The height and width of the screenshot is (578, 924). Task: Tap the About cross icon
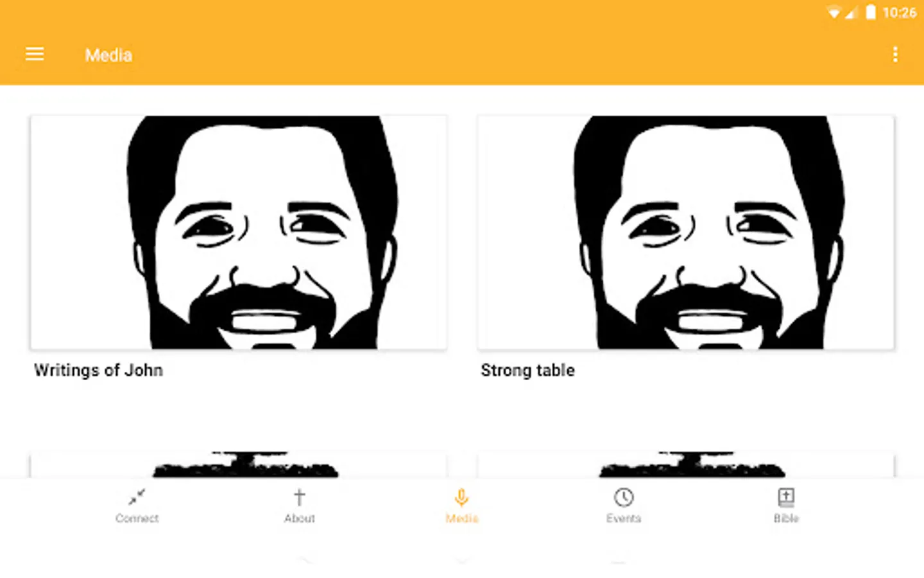299,497
